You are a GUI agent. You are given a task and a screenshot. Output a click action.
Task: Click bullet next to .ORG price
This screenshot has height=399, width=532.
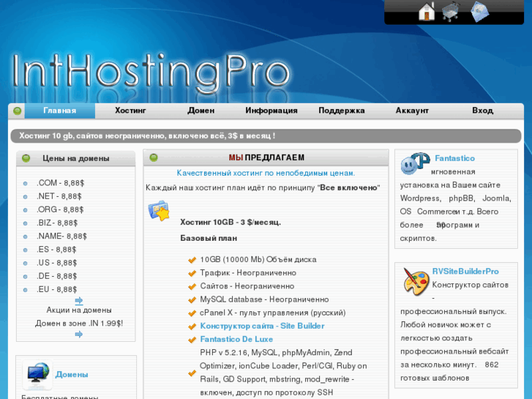coord(25,210)
